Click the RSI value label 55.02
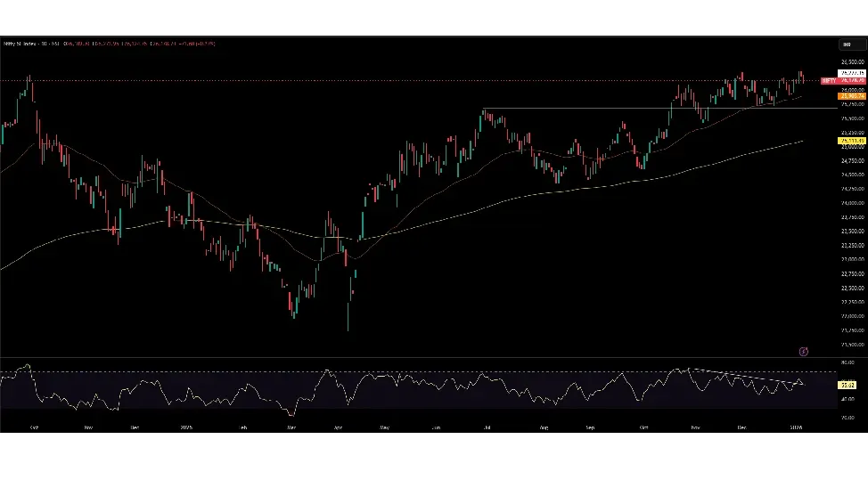Viewport: 868px width, 488px height. click(849, 385)
